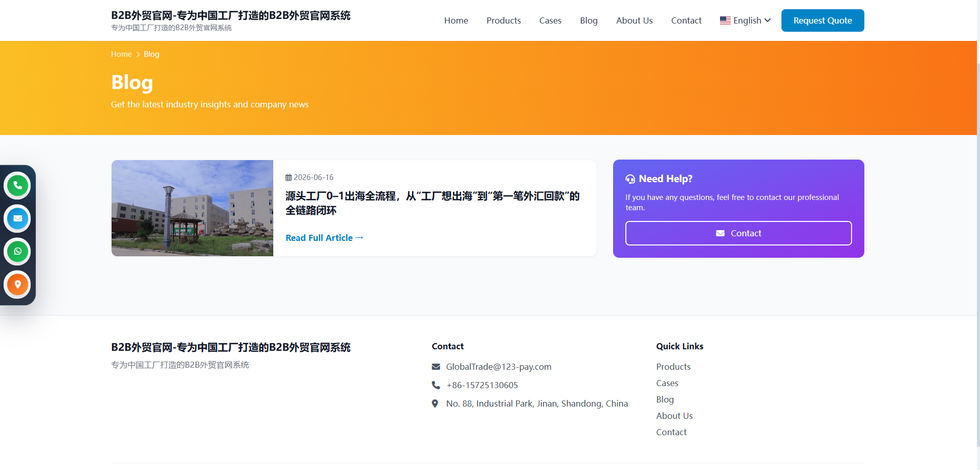Click the 2026-06-16 article date
The width and height of the screenshot is (980, 470).
313,177
